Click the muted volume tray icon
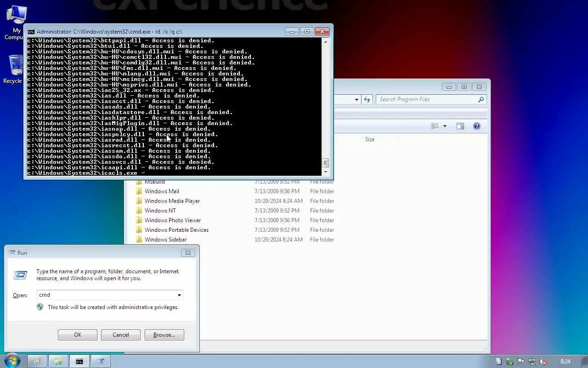Image resolution: width=588 pixels, height=368 pixels. pos(543,362)
